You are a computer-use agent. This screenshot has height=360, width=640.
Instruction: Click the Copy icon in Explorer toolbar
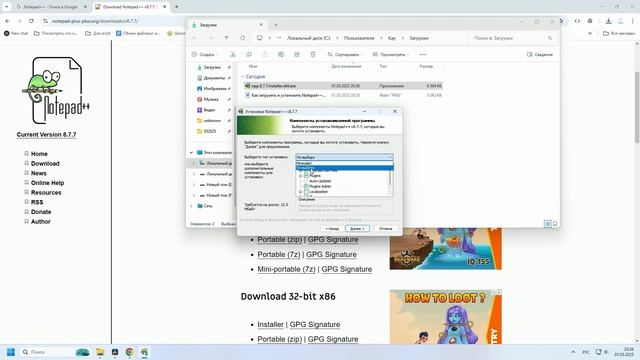point(249,54)
